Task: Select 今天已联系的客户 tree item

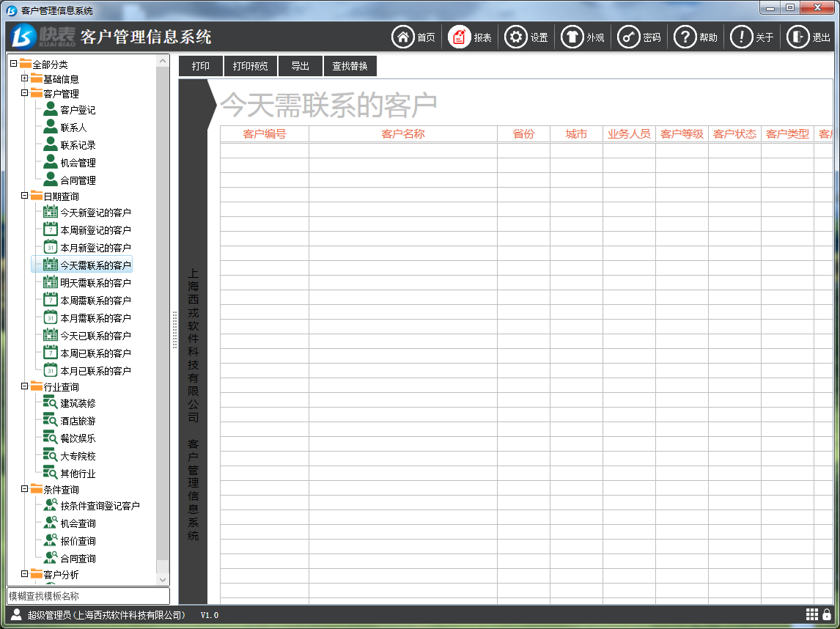Action: [x=95, y=336]
